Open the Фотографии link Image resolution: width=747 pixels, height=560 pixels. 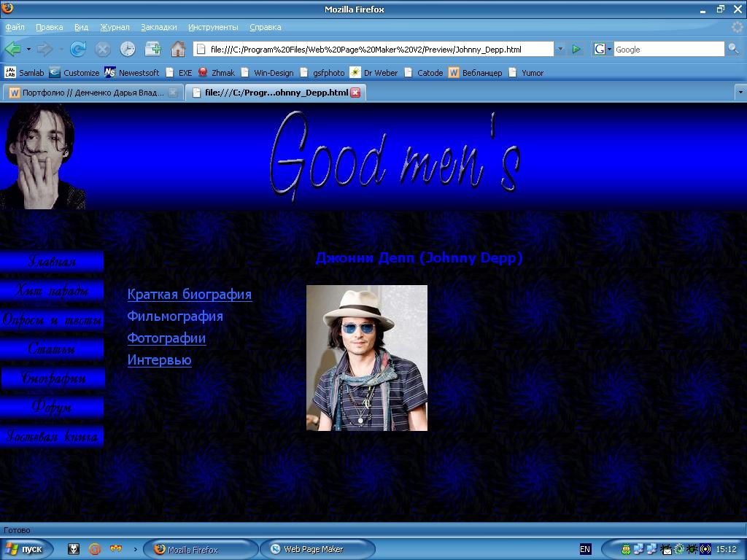166,338
